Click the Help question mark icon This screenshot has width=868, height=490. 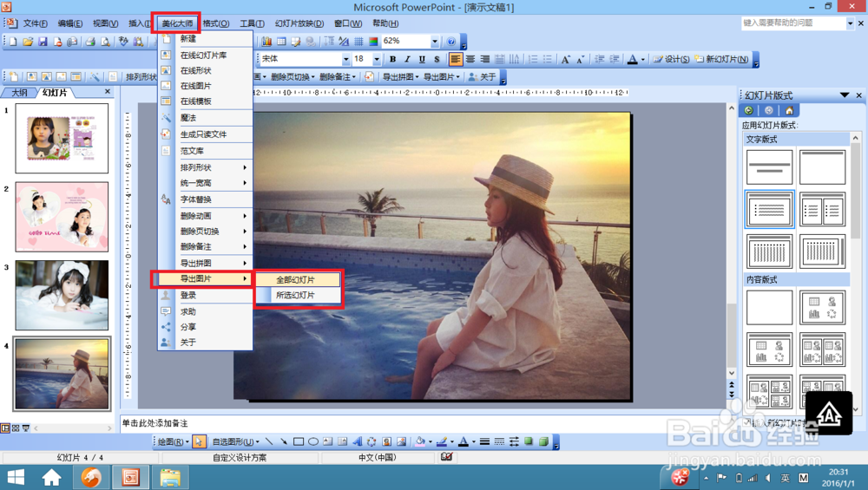tap(451, 42)
